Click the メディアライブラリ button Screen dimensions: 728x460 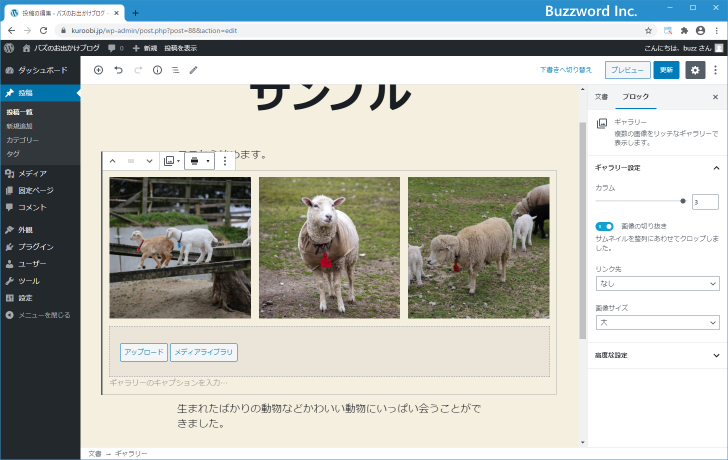click(x=204, y=352)
